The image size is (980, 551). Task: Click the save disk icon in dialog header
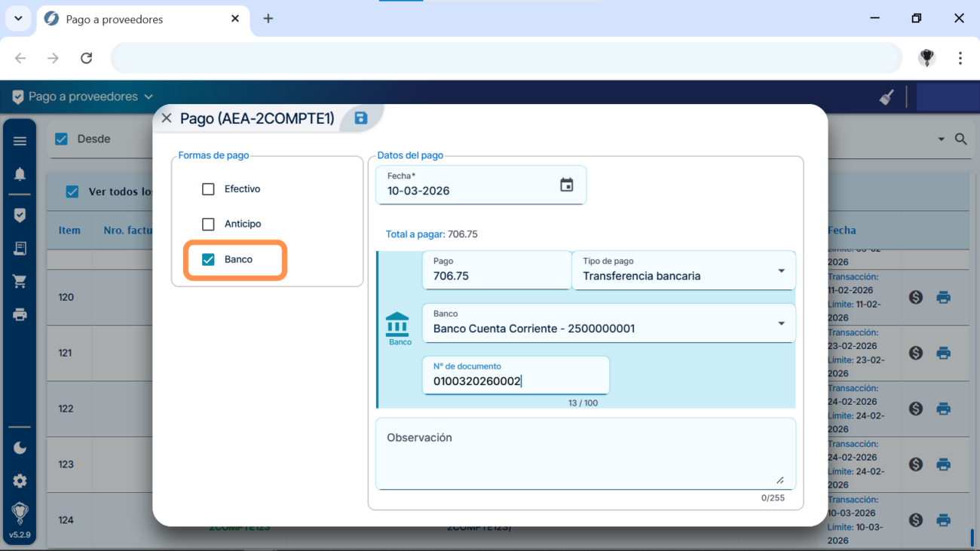point(360,118)
